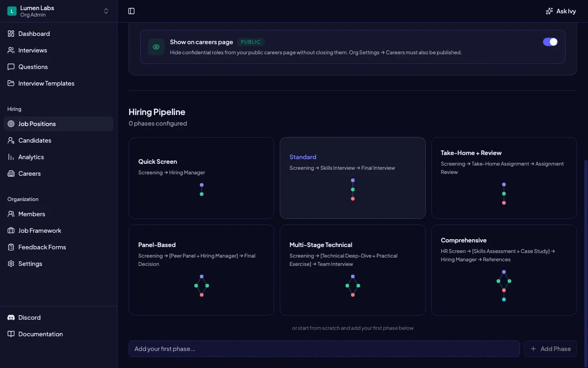
Task: Open the Candidates page
Action: point(58,140)
